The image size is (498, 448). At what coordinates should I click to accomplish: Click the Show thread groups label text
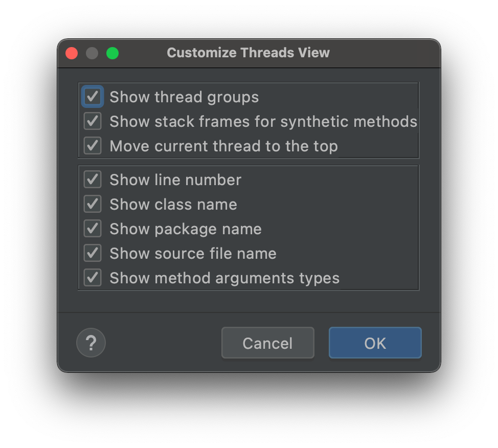click(x=184, y=97)
